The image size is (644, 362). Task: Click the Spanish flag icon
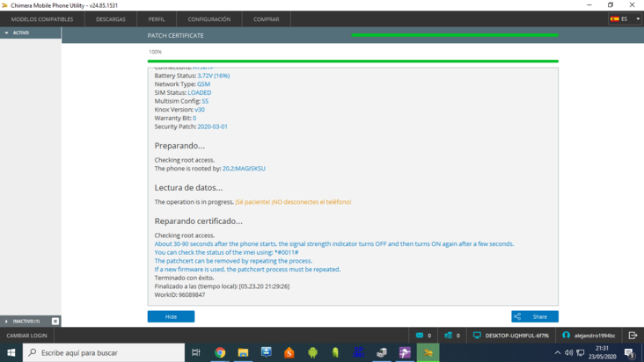(614, 18)
